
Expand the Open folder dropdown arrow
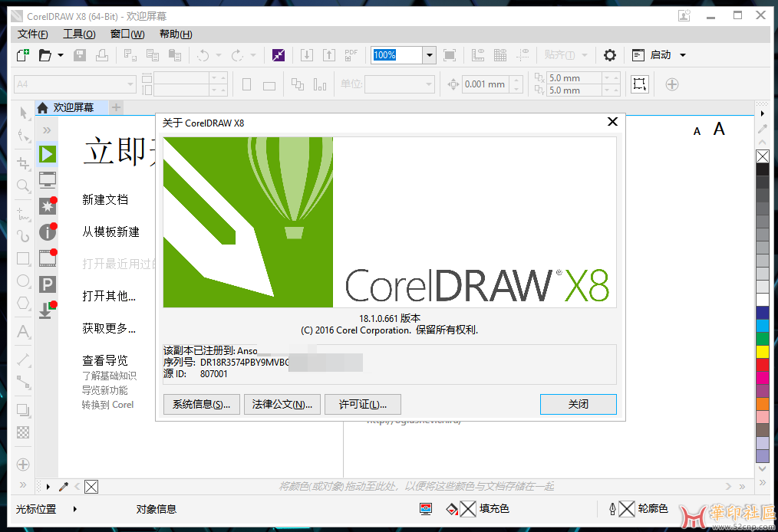coord(61,55)
